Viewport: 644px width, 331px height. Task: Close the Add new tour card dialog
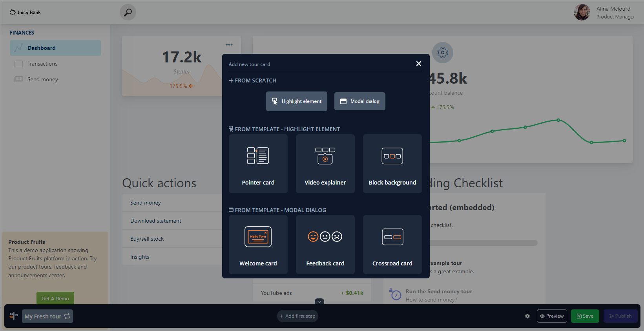[x=419, y=64]
